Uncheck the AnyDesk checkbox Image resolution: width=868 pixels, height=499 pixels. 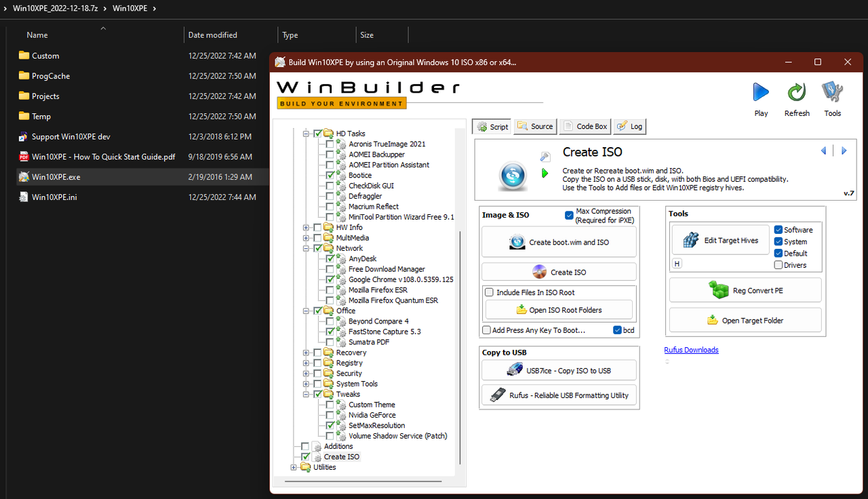330,258
